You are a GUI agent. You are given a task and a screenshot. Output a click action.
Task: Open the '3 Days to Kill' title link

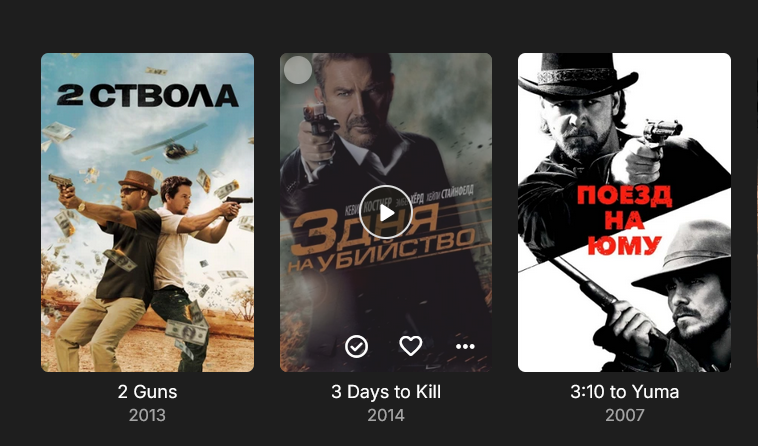pyautogui.click(x=386, y=392)
